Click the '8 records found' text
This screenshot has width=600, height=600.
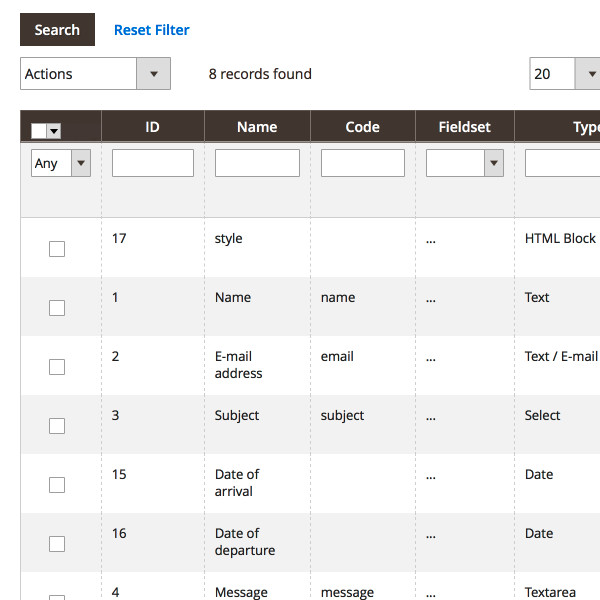click(260, 74)
